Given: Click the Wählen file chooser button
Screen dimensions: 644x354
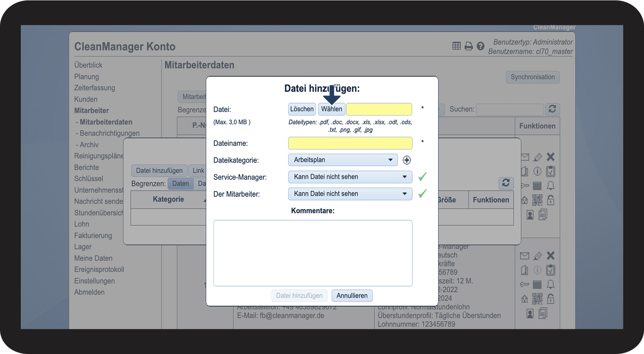Looking at the screenshot, I should 331,109.
